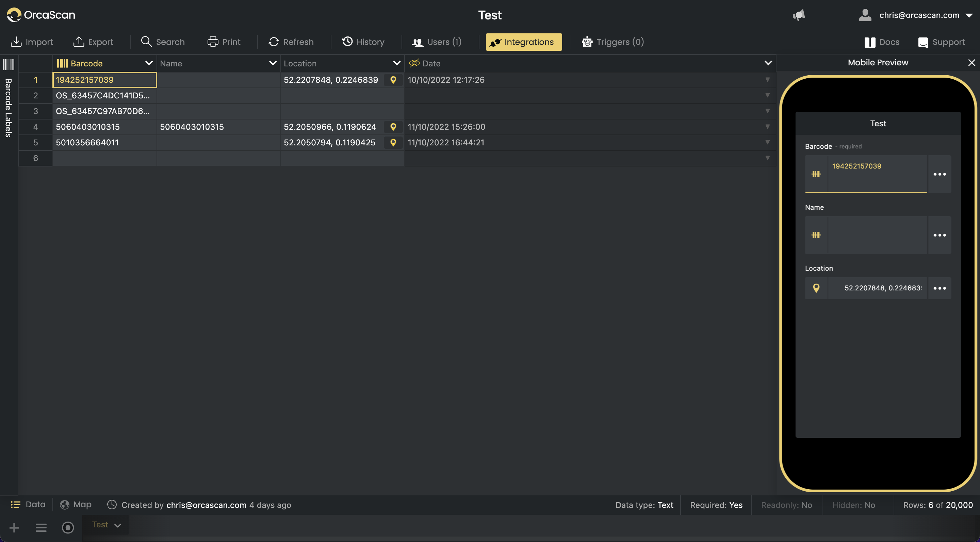Click map pin icon in row 1 Location
This screenshot has width=980, height=542.
(x=393, y=80)
